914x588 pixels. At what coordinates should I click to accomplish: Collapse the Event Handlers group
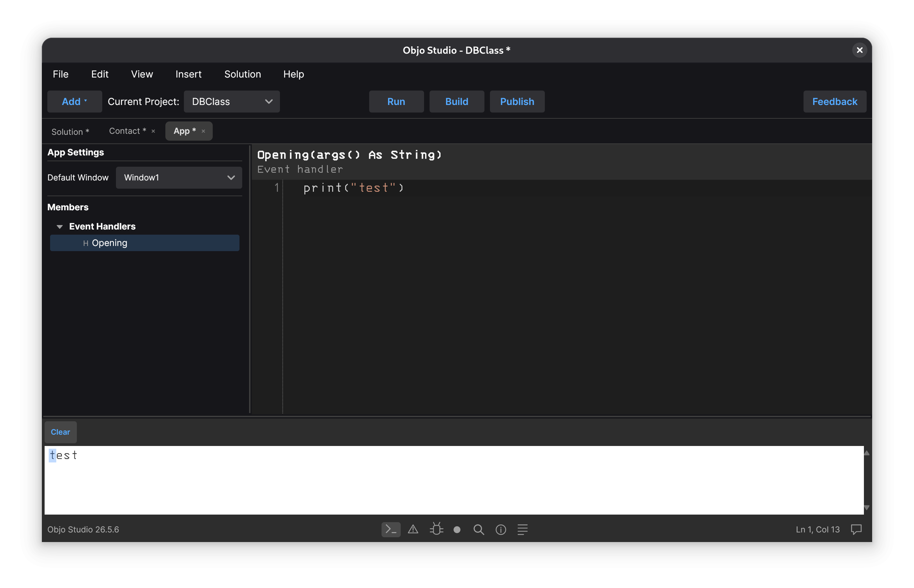(x=60, y=226)
